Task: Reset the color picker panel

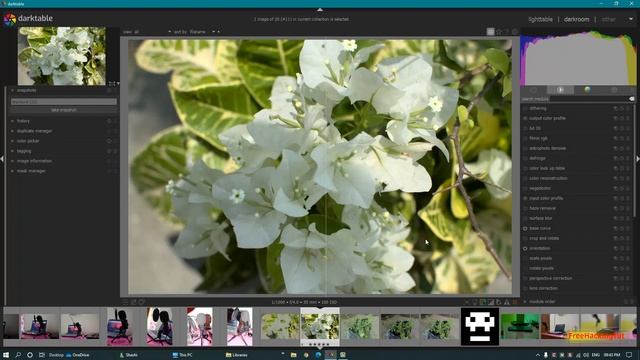Action: pos(109,141)
